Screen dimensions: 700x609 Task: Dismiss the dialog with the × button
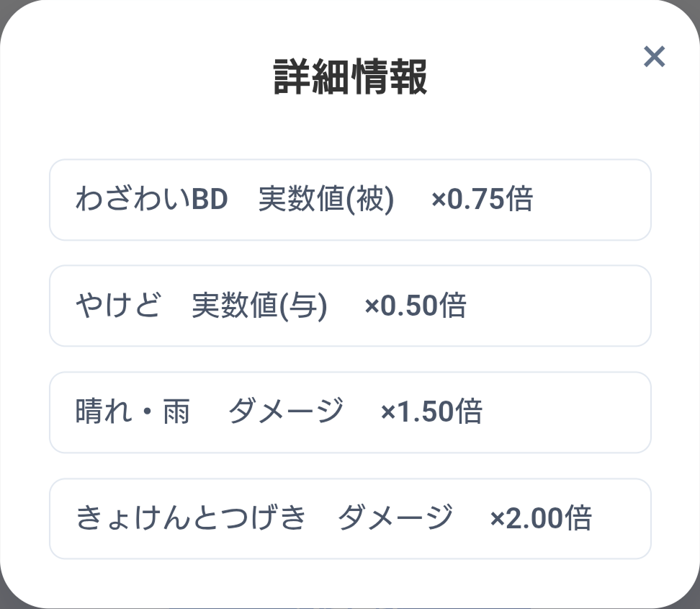[654, 56]
